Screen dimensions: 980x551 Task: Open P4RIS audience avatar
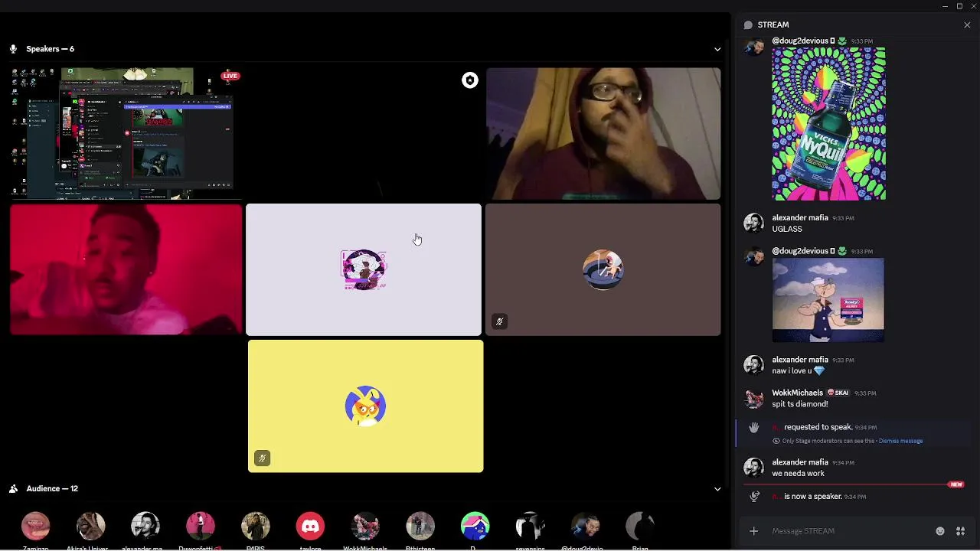point(256,527)
